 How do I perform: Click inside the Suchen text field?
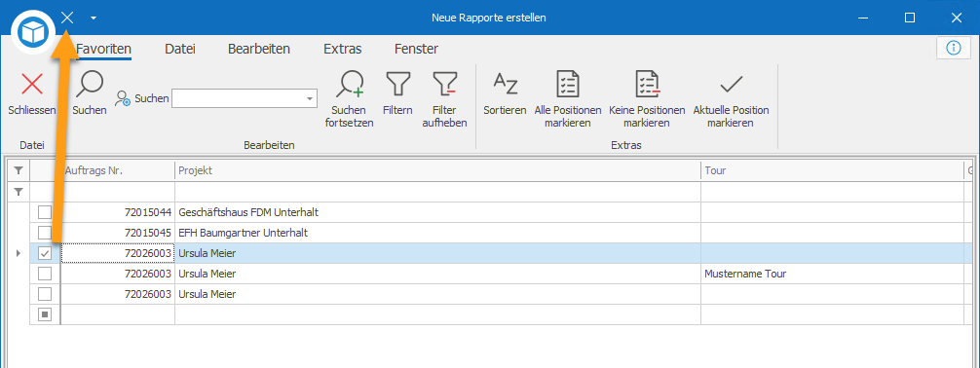coord(238,98)
